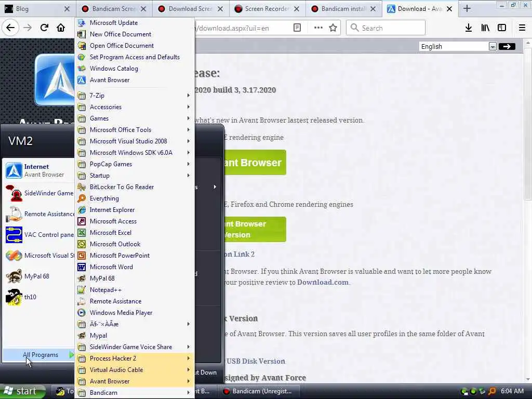Open Set Program Access and Defaults

click(135, 57)
